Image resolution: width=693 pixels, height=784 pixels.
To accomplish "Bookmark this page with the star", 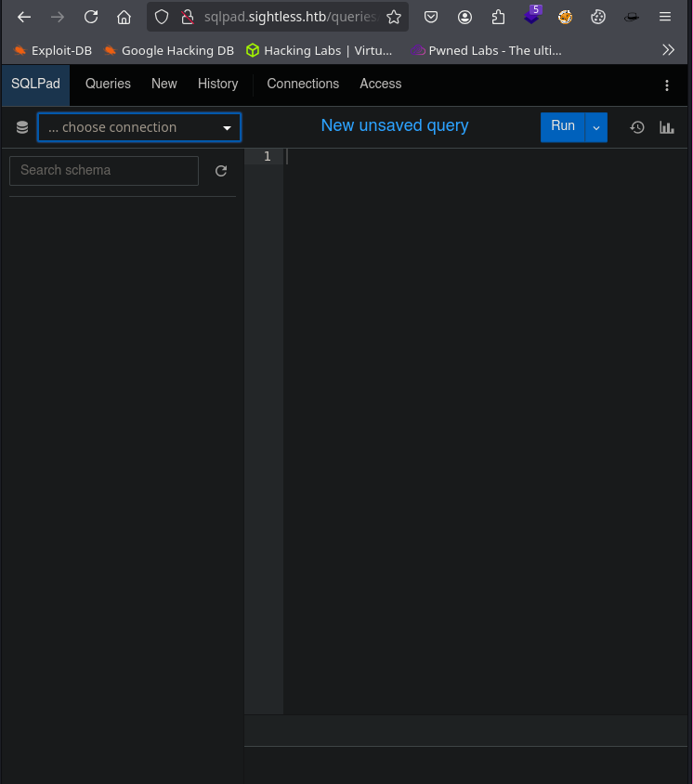I will pos(394,18).
